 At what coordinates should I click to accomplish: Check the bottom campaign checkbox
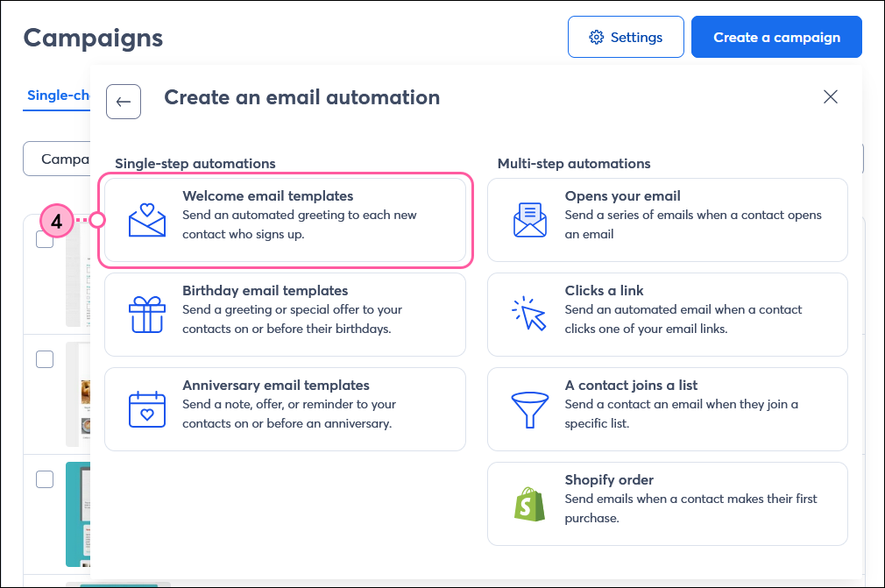pyautogui.click(x=45, y=479)
